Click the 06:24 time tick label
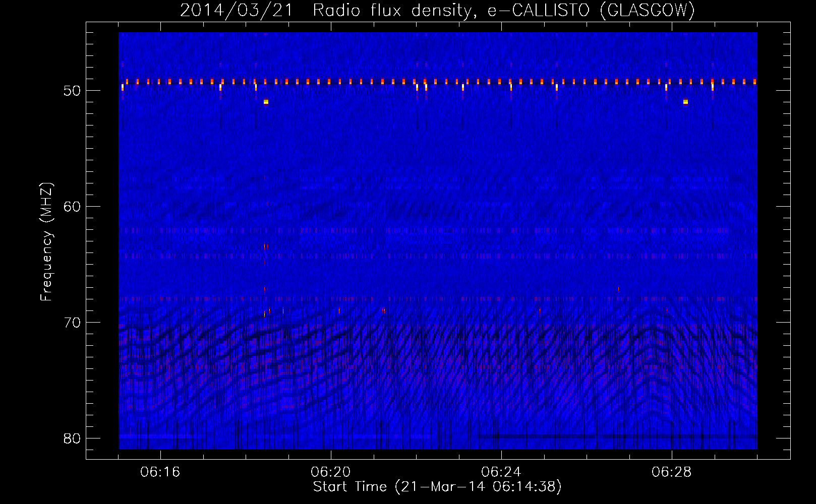Viewport: 816px width, 504px height. [501, 472]
